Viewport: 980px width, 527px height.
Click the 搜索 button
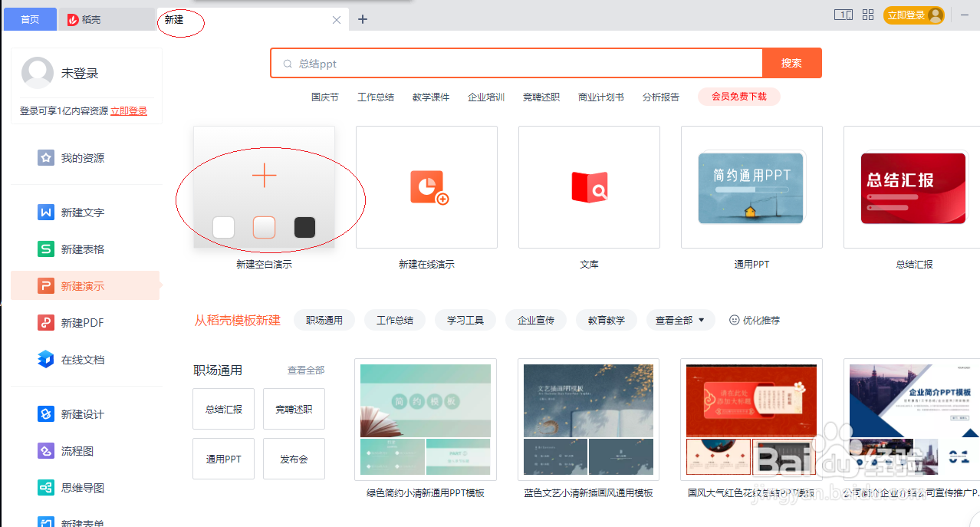(791, 62)
